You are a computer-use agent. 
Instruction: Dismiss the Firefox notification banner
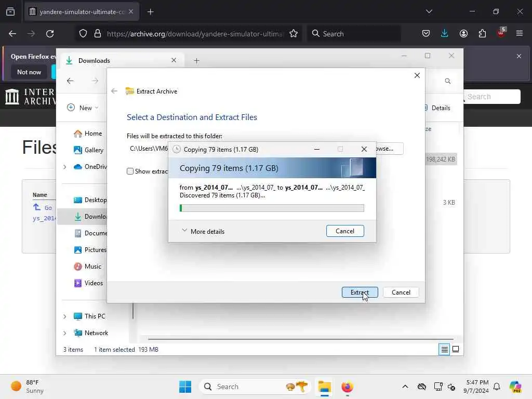click(519, 56)
